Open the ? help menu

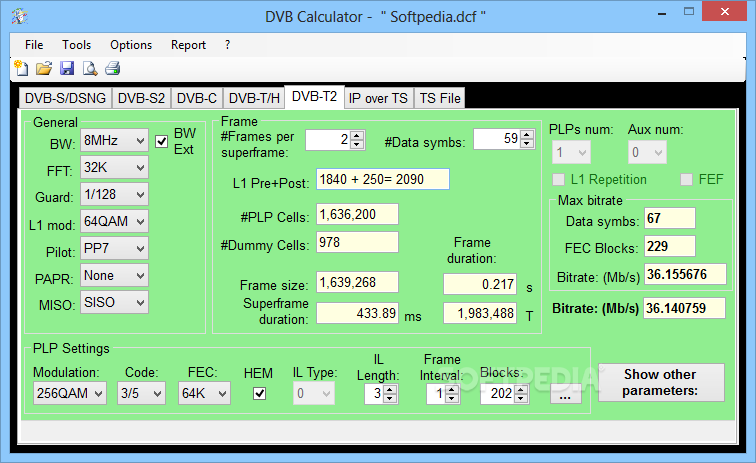point(228,45)
